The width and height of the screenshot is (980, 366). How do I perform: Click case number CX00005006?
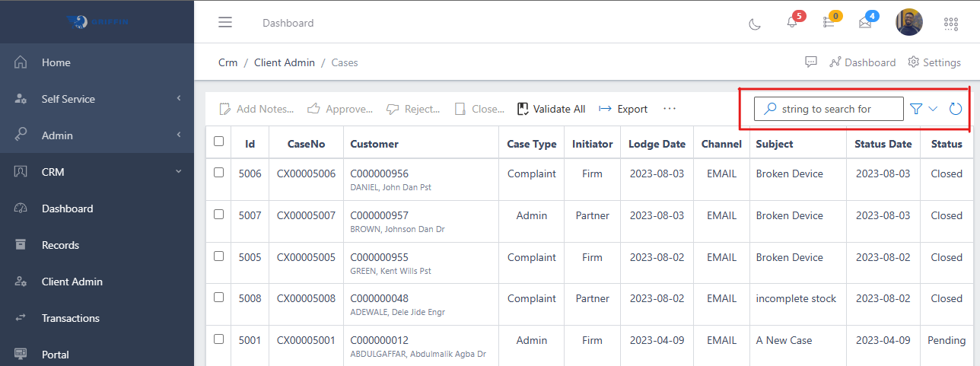click(x=306, y=173)
